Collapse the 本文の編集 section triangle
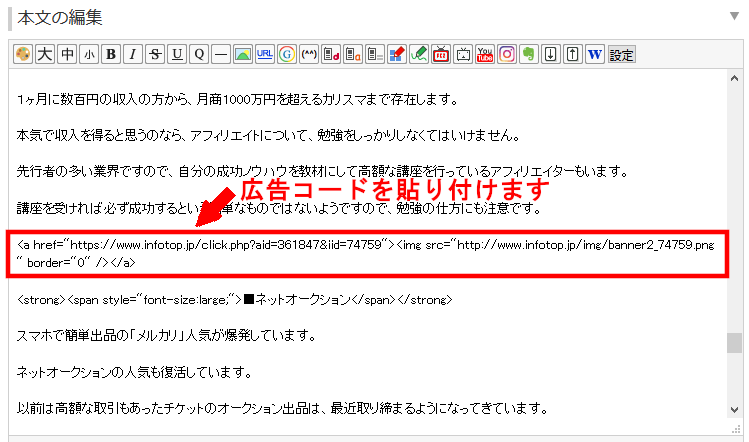Viewport: 749px width, 442px height. click(734, 16)
